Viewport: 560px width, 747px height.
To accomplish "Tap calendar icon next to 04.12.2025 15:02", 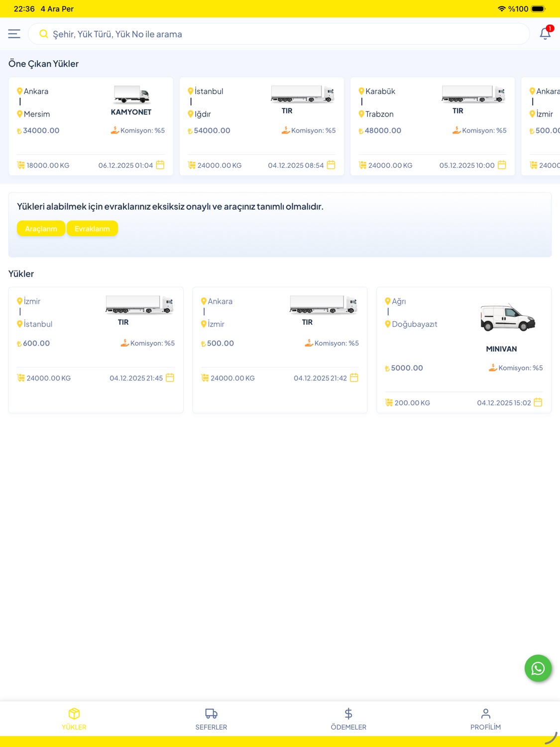I will coord(538,402).
